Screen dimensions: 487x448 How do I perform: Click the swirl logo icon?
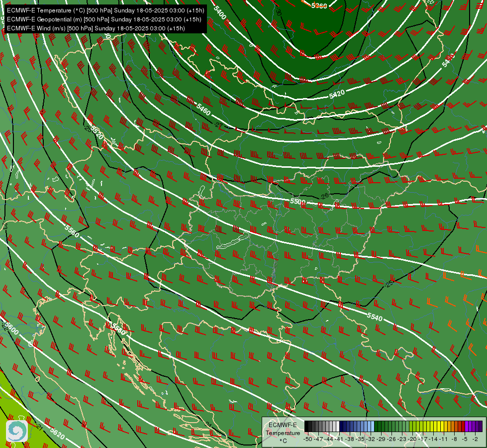coord(17,431)
